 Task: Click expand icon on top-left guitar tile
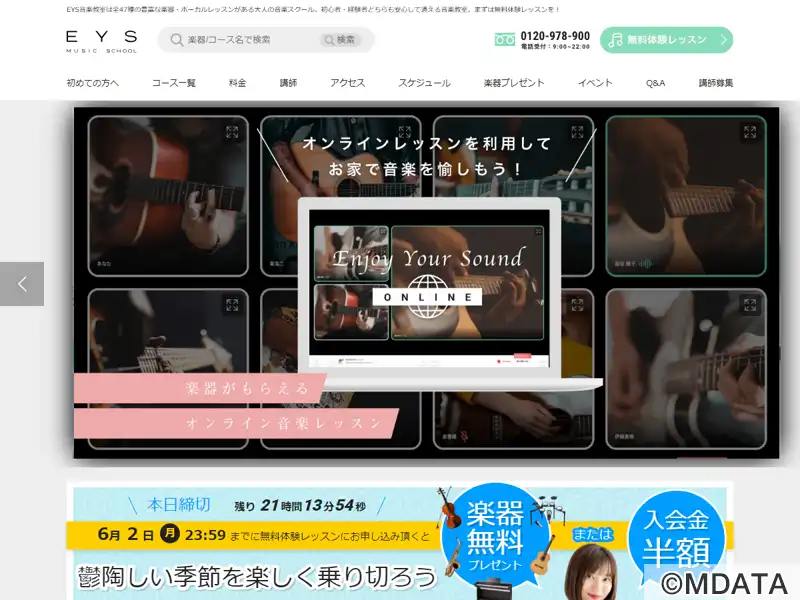click(232, 132)
